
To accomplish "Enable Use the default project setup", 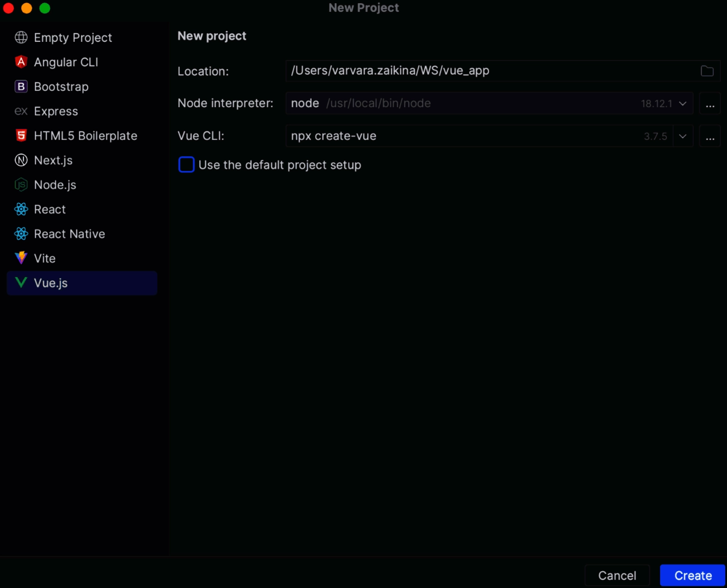I will click(x=186, y=164).
